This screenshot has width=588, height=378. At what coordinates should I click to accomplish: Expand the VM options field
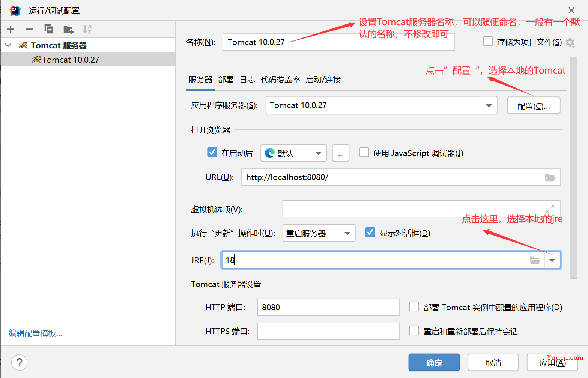(x=550, y=208)
